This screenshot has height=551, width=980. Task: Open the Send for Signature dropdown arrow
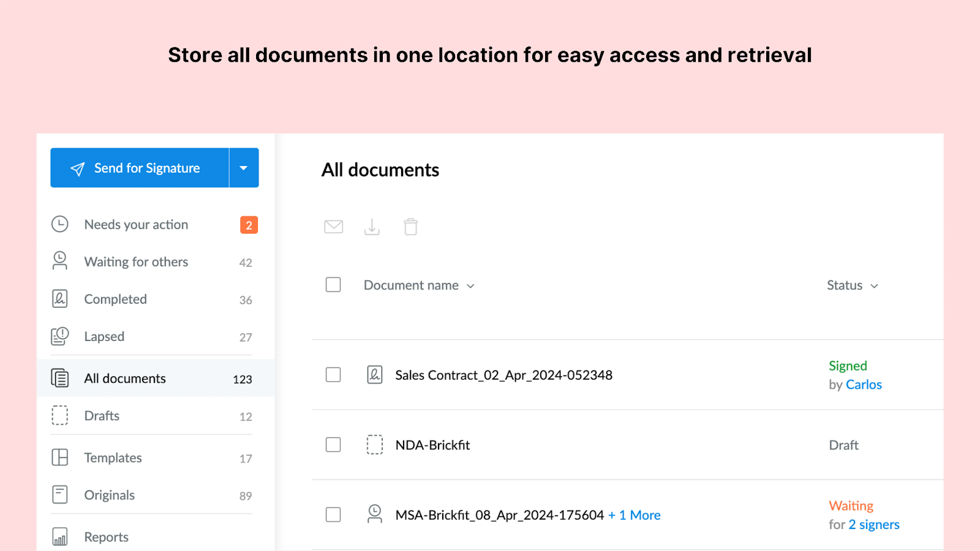pyautogui.click(x=243, y=167)
